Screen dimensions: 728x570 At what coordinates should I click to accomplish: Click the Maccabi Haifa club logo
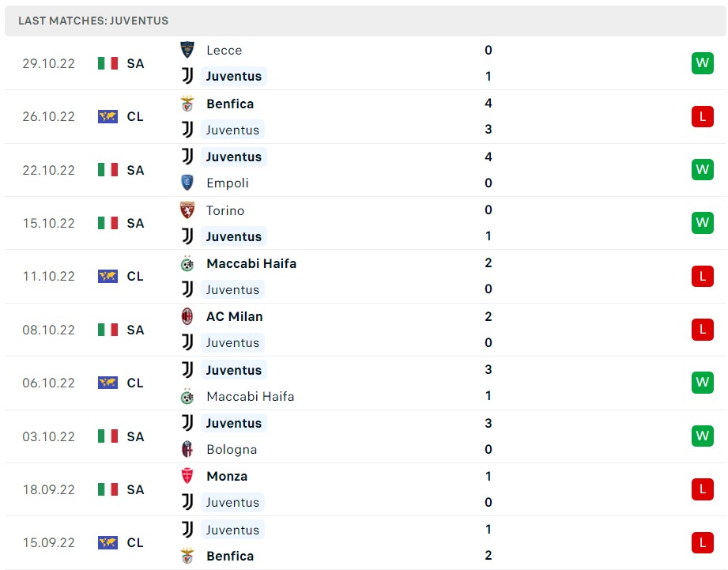tap(189, 263)
